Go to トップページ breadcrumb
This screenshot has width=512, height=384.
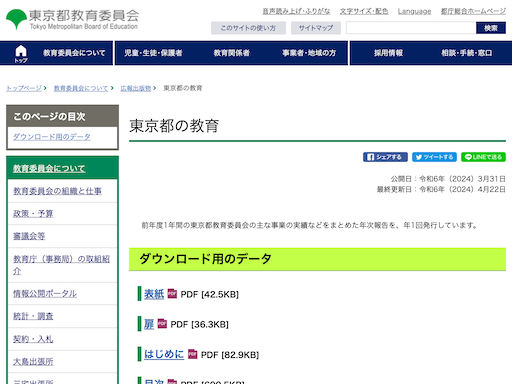tap(24, 88)
